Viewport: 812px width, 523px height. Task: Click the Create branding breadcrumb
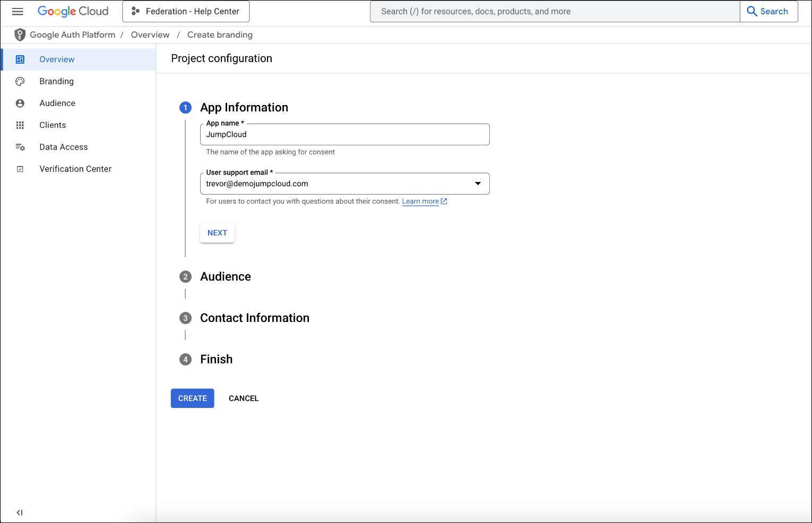(x=220, y=34)
